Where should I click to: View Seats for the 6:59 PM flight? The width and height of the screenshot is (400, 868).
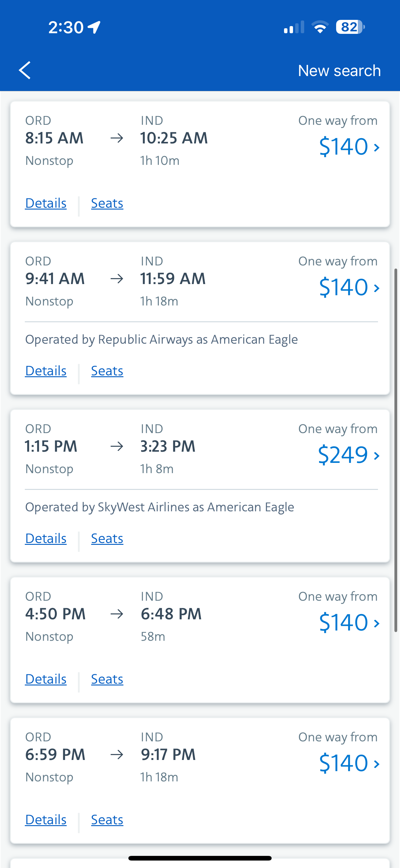pos(107,820)
